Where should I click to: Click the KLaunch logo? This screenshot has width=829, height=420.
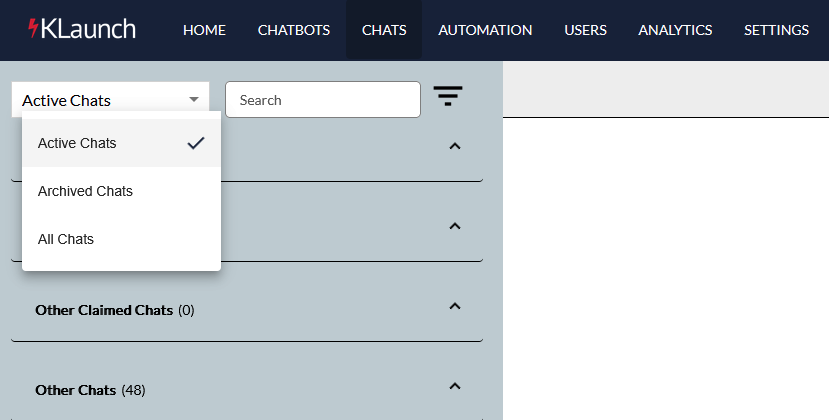pos(82,29)
